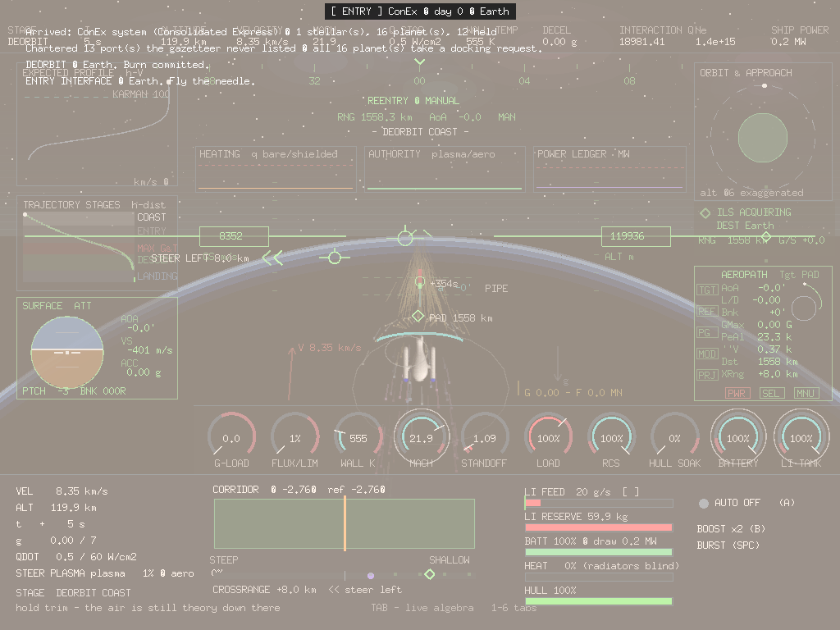
Task: Click the TGT button in AEROPATH panel
Action: coord(707,290)
